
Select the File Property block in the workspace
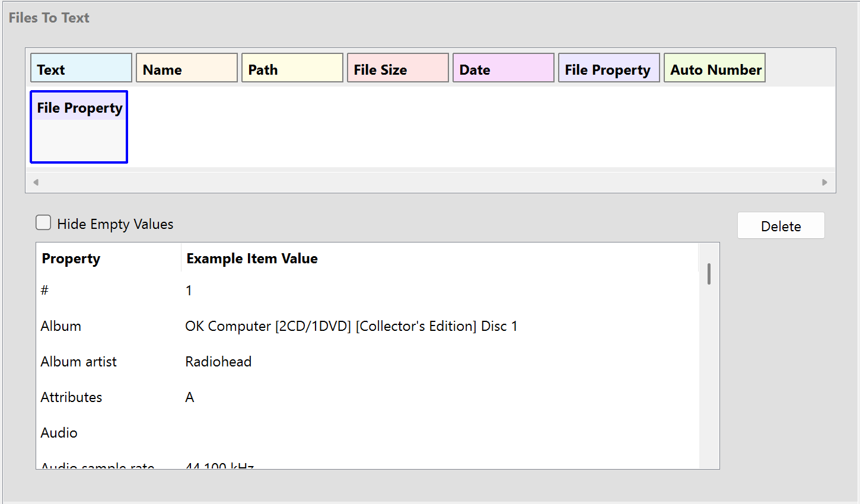click(x=78, y=127)
